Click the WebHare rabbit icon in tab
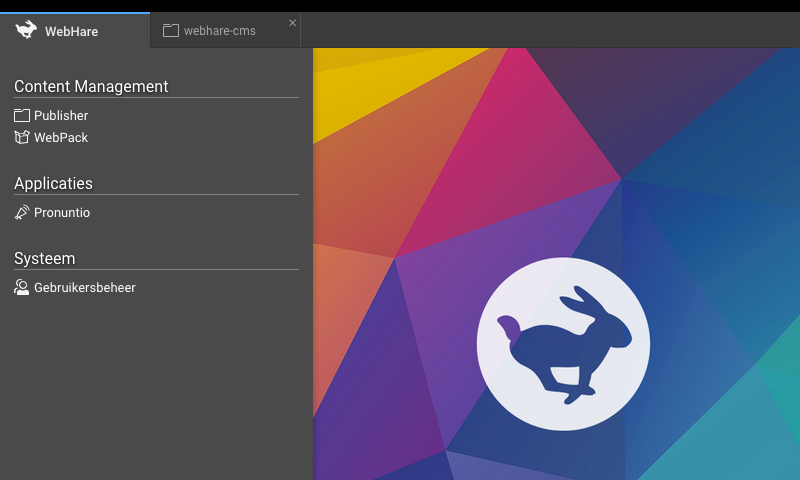800x480 pixels. [x=27, y=30]
